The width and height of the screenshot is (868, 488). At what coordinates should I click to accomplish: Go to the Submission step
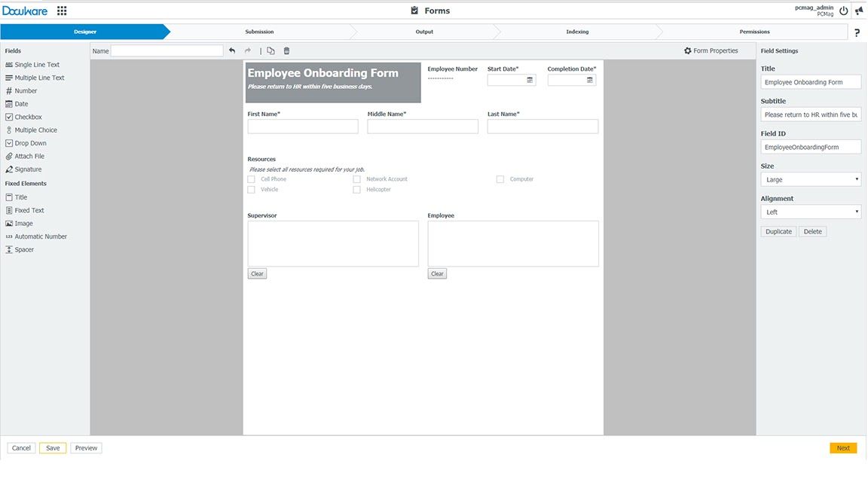[259, 32]
